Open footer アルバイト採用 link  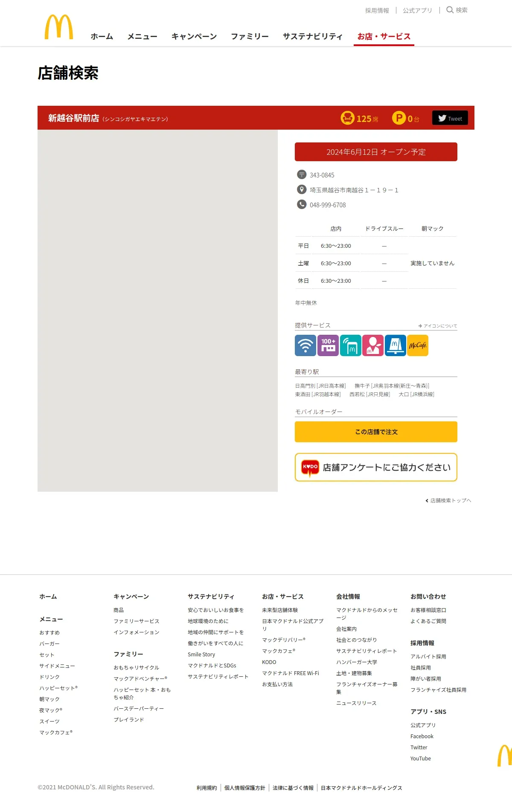pyautogui.click(x=428, y=656)
